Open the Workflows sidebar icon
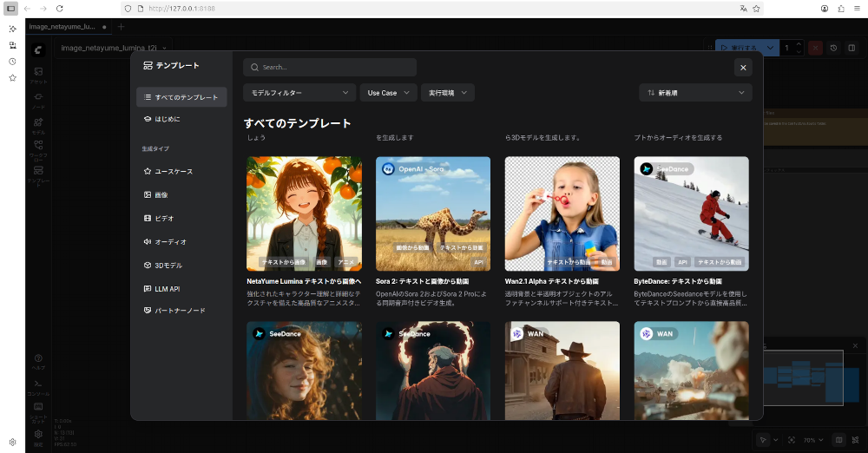Image resolution: width=868 pixels, height=453 pixels. coord(38,149)
